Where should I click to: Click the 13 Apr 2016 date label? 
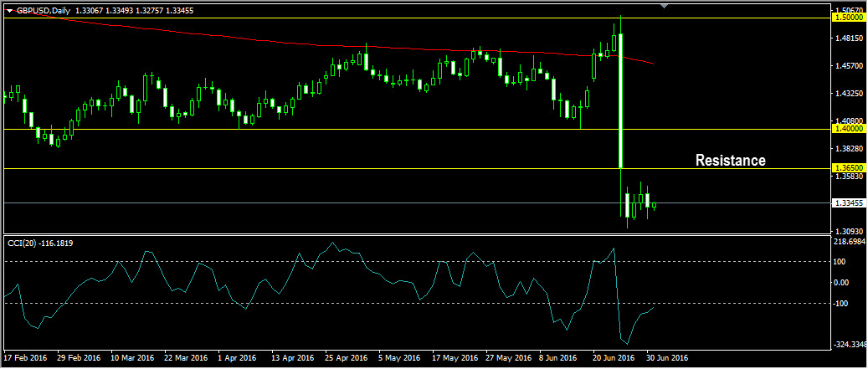(x=294, y=358)
